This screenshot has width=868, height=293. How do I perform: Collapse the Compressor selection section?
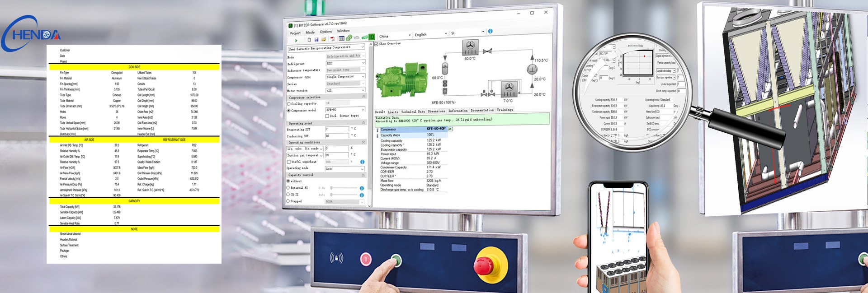(364, 97)
